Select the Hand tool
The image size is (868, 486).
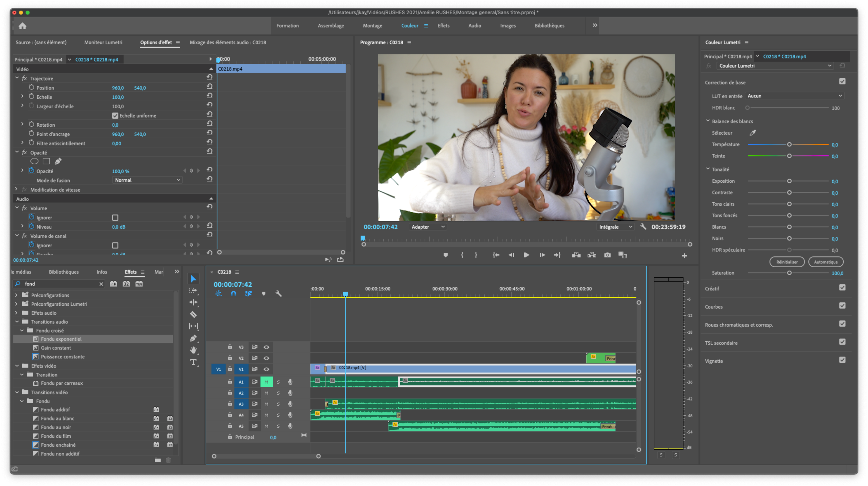[193, 350]
